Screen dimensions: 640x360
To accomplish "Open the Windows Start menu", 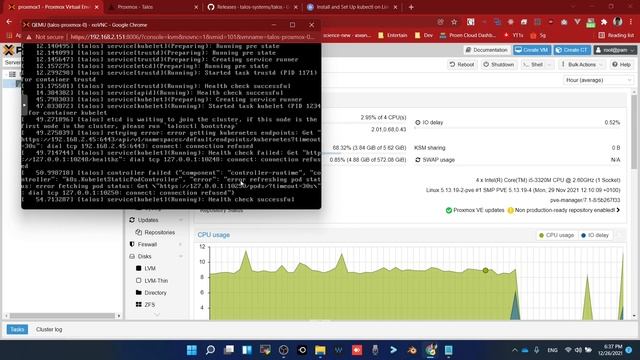I will tap(191, 350).
